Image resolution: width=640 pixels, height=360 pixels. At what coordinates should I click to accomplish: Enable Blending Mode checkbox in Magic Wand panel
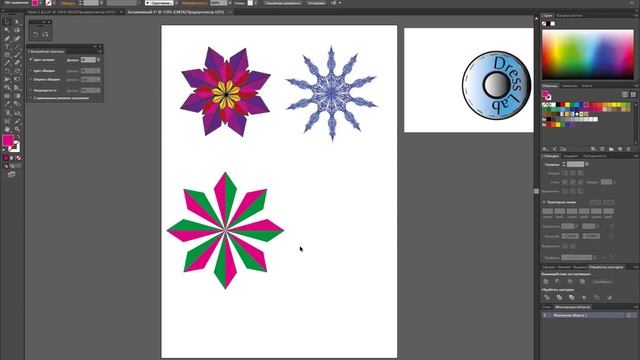31,98
